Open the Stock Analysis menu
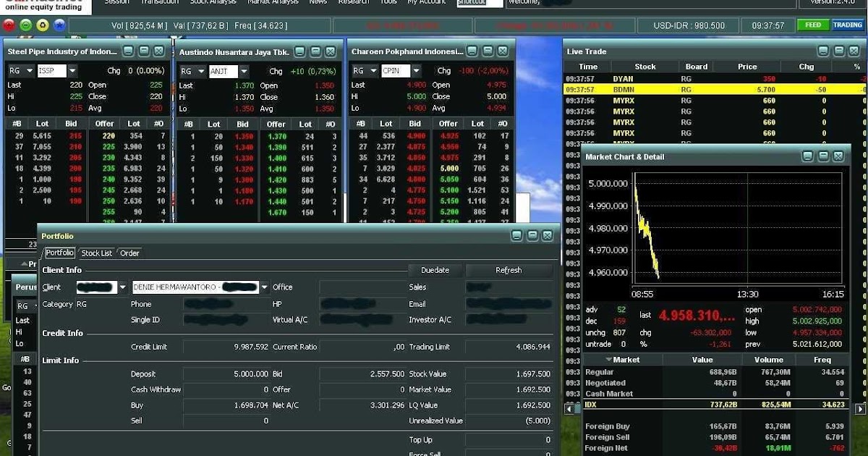 (213, 2)
